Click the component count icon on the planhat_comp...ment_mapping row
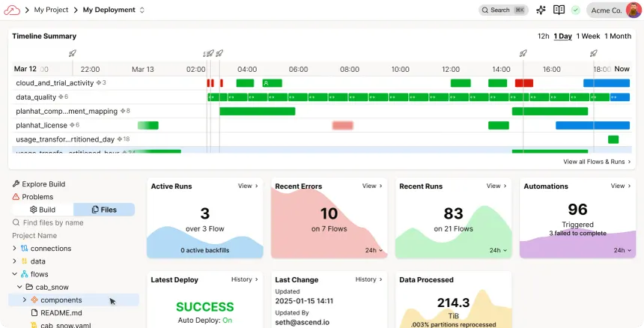644x328 pixels. (122, 111)
